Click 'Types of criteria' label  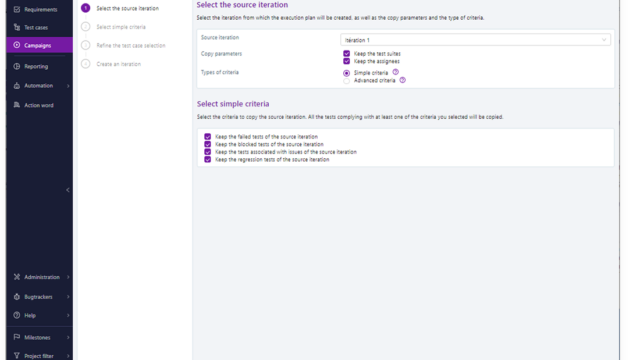tap(220, 72)
